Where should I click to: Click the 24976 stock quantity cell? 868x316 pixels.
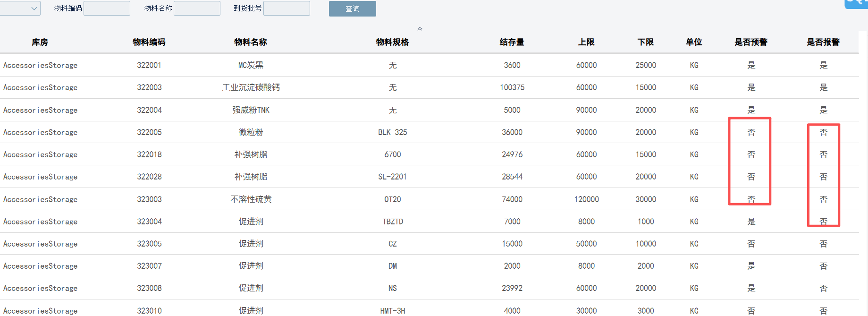(512, 154)
